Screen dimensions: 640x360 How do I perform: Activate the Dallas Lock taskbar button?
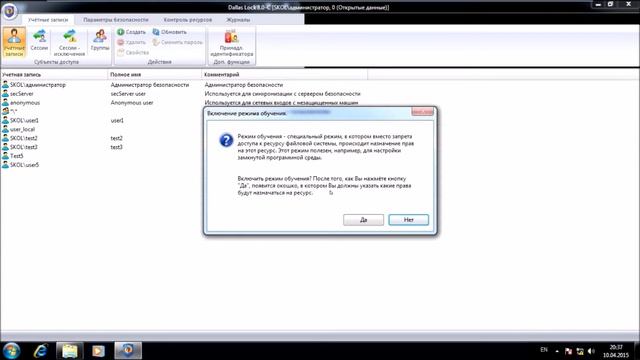click(128, 351)
